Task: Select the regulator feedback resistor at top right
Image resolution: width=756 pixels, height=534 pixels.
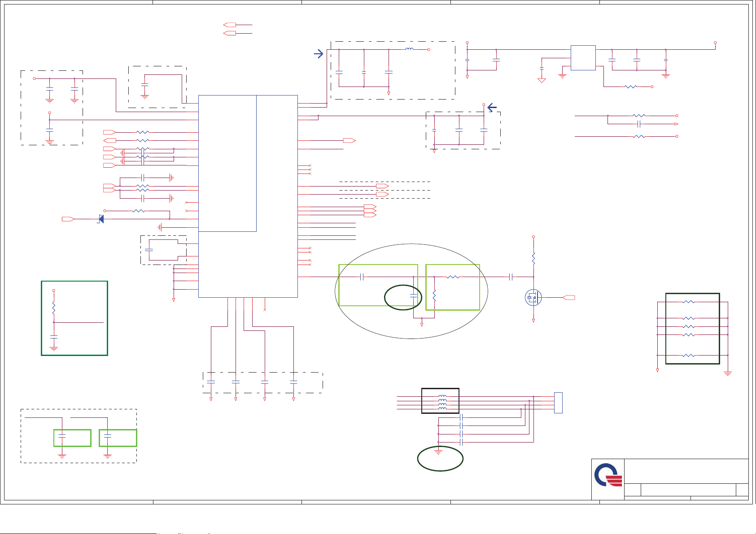Action: 630,87
